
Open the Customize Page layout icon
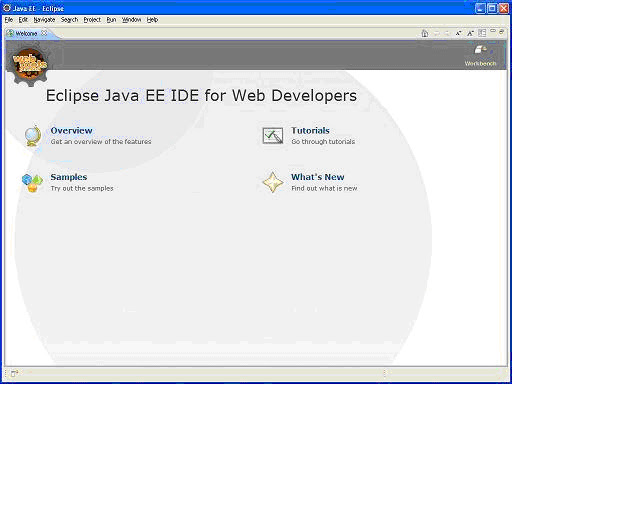[x=482, y=33]
